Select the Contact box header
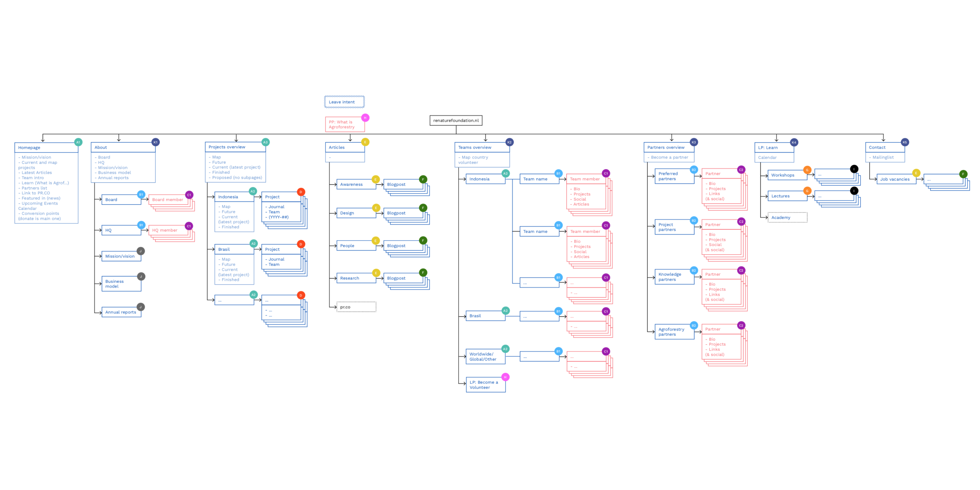Screen dimensions: 980x490 tap(885, 147)
